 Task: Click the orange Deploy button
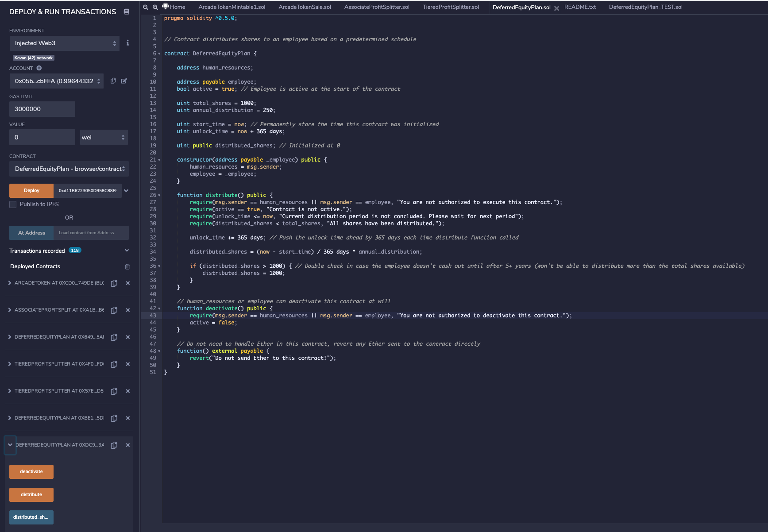(31, 191)
